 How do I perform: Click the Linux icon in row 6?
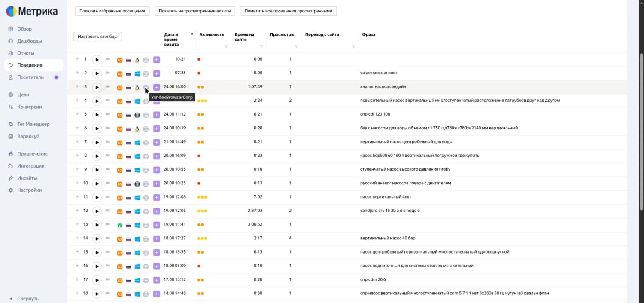(137, 129)
